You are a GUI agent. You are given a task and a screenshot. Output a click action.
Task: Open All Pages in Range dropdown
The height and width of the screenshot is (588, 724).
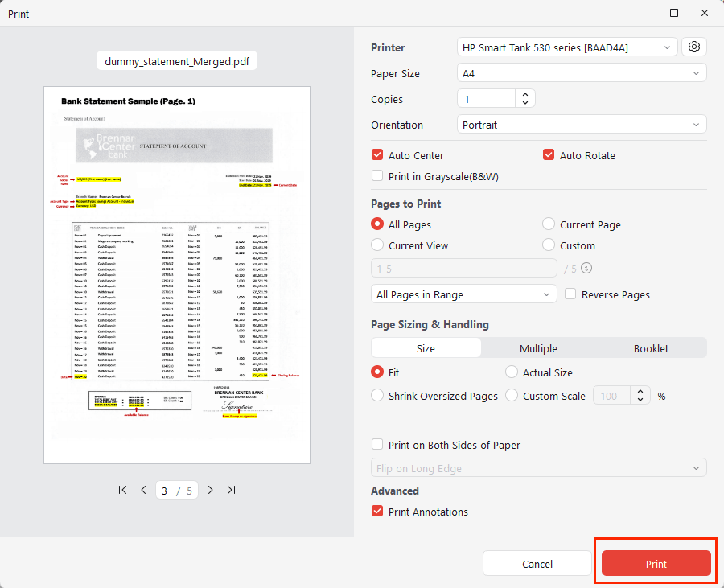pos(464,294)
